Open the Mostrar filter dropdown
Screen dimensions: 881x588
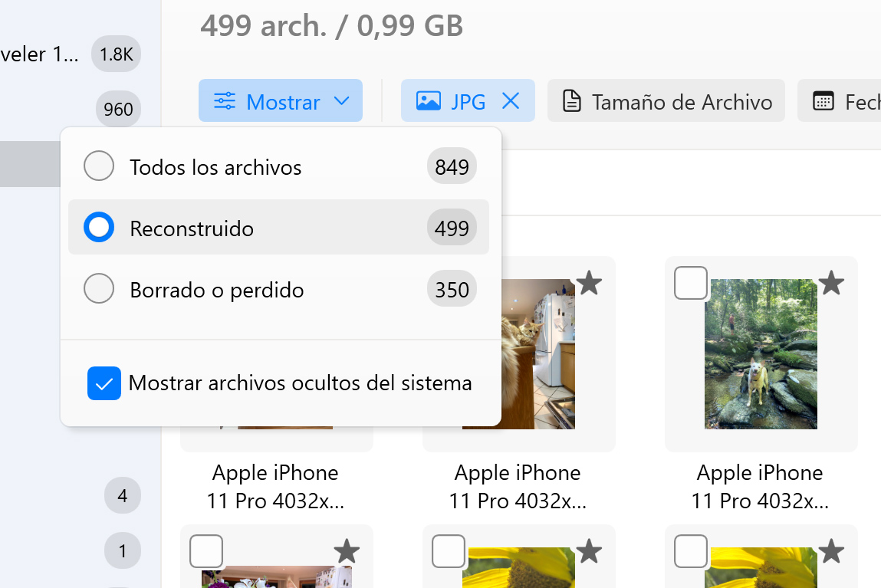point(281,101)
